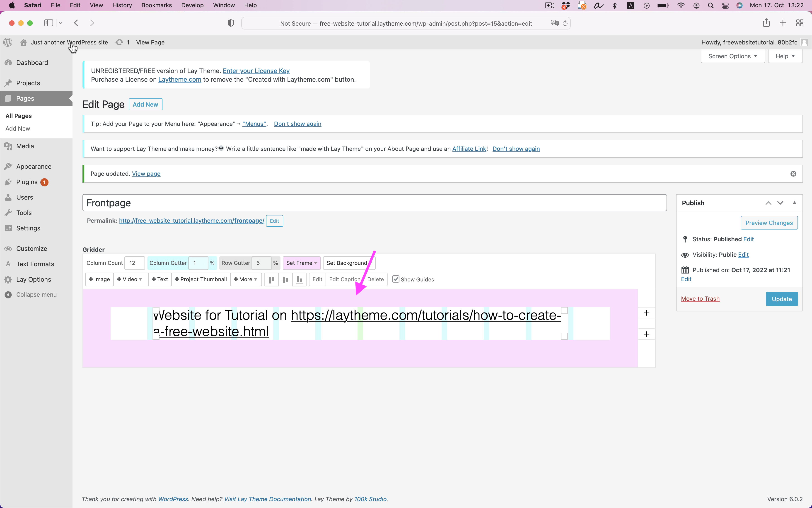Expand the Help dropdown

pyautogui.click(x=785, y=56)
